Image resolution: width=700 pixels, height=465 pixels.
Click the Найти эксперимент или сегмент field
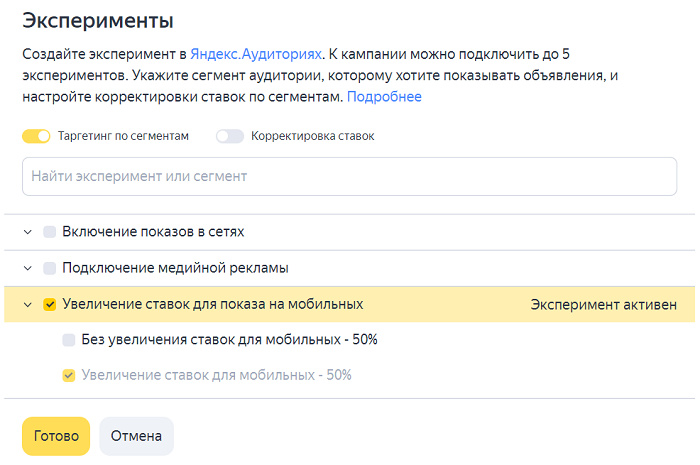click(350, 176)
